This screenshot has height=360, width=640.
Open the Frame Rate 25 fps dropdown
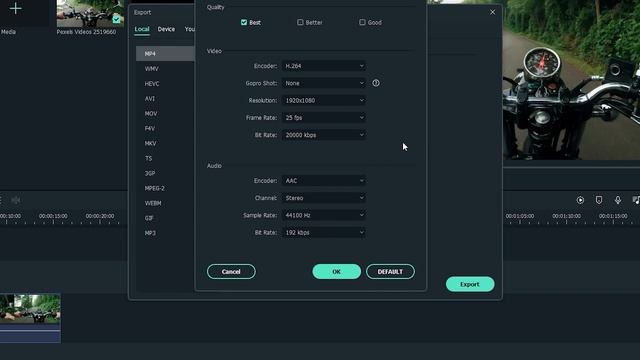(x=324, y=118)
